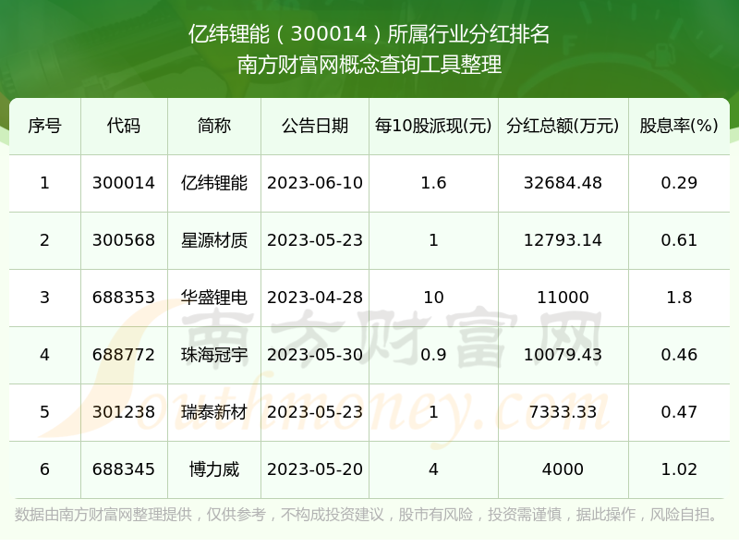The height and width of the screenshot is (560, 739).
Task: Click payout value in the 瑞泰新材 row
Action: (433, 412)
